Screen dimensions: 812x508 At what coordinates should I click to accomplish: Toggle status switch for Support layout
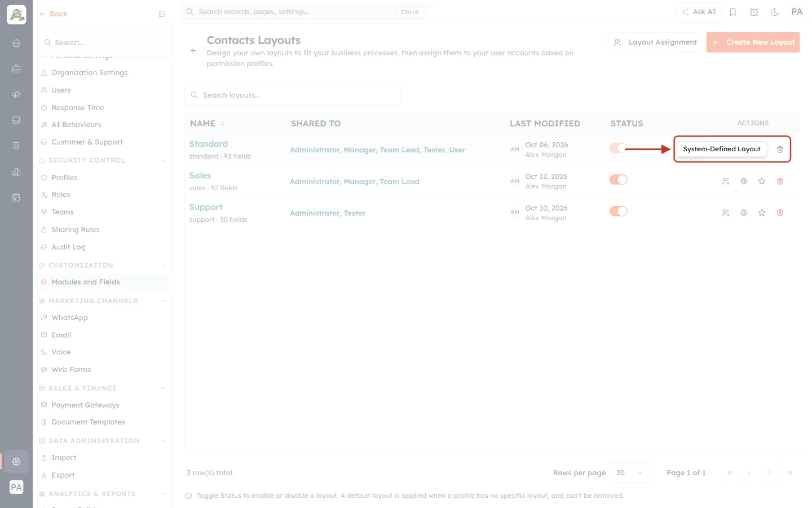coord(619,211)
